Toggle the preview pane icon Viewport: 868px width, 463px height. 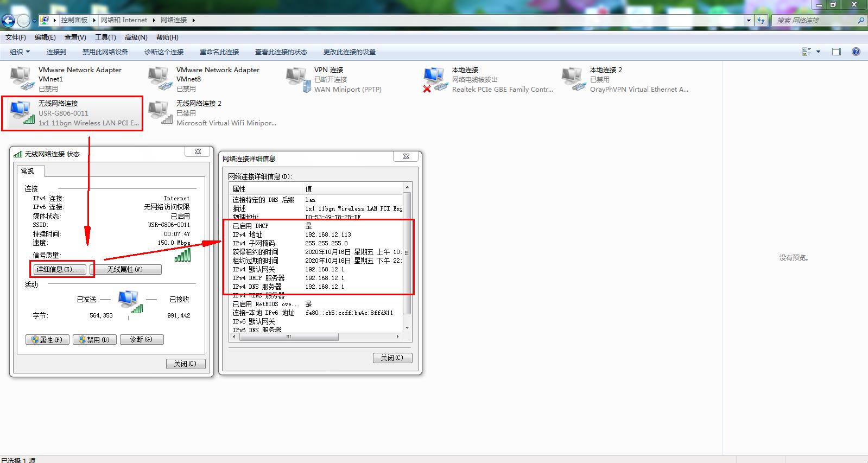click(x=837, y=52)
